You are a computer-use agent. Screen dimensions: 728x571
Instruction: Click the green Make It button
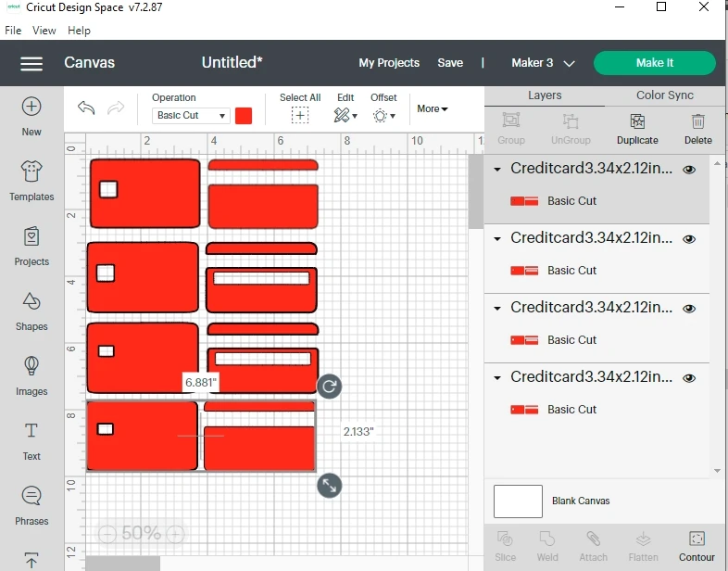pyautogui.click(x=654, y=63)
